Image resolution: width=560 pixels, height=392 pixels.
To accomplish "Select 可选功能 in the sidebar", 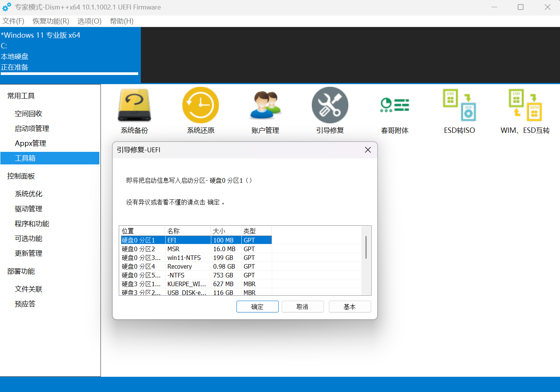I will pos(50,238).
